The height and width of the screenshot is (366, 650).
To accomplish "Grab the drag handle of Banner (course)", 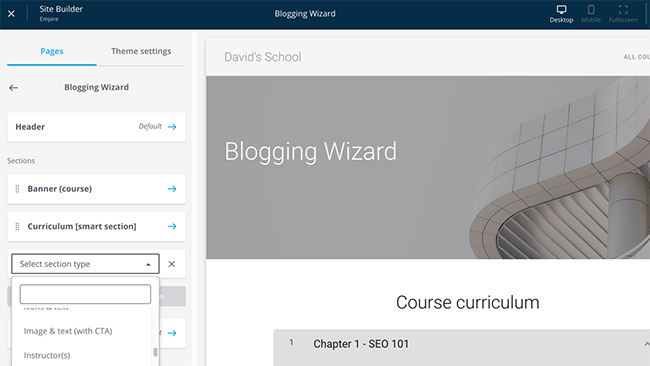I will pyautogui.click(x=17, y=189).
